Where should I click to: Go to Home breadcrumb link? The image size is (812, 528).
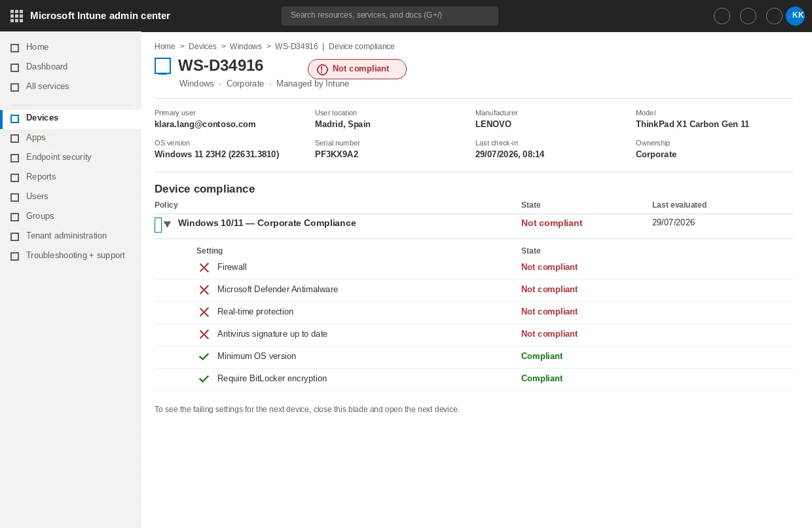pyautogui.click(x=165, y=47)
